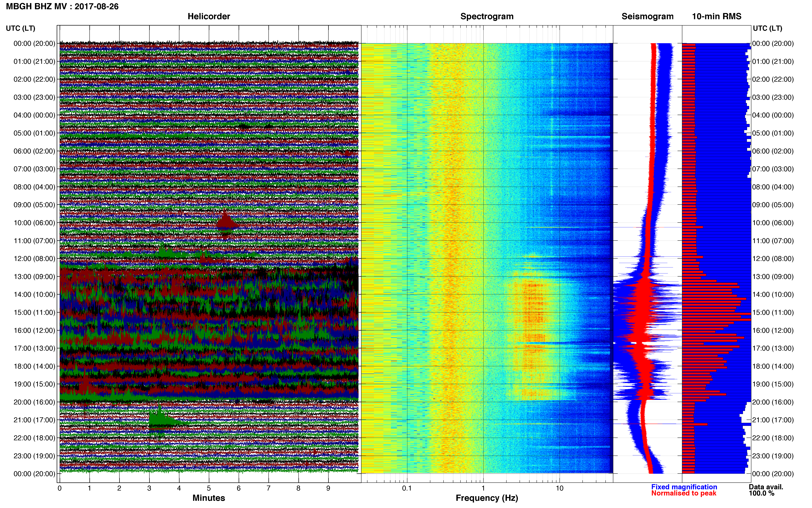Click left time label '19:00 (15:00)'
The image size is (812, 508).
(34, 384)
